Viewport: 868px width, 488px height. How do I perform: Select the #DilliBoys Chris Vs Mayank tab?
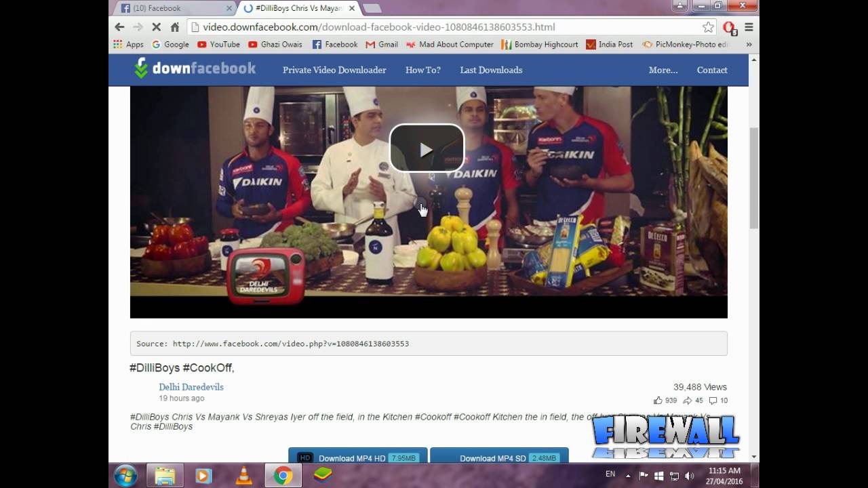point(298,8)
